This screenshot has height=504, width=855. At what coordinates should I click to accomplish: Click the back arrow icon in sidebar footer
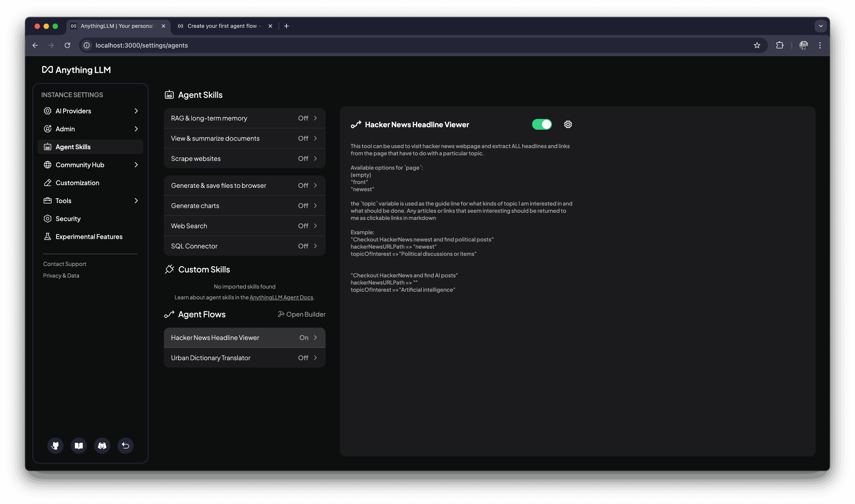coord(125,445)
